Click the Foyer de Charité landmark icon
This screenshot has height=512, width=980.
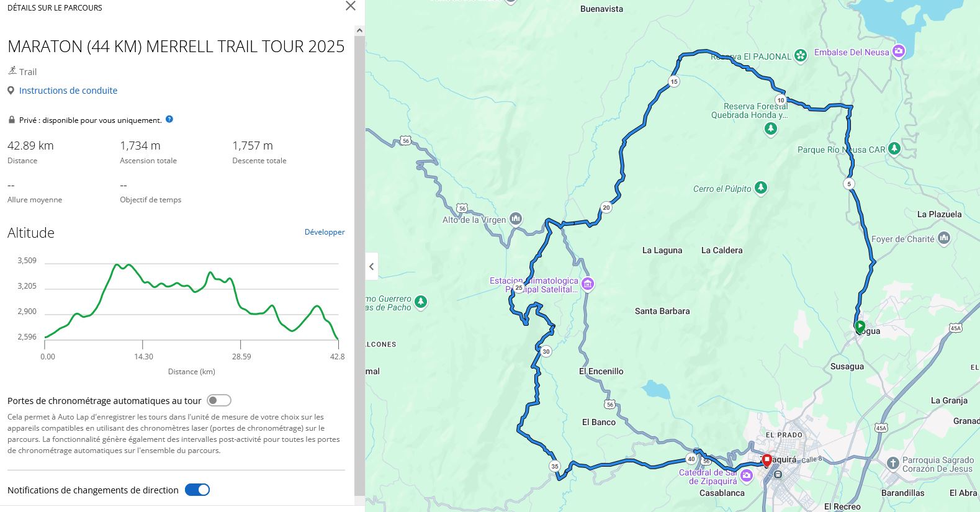944,238
